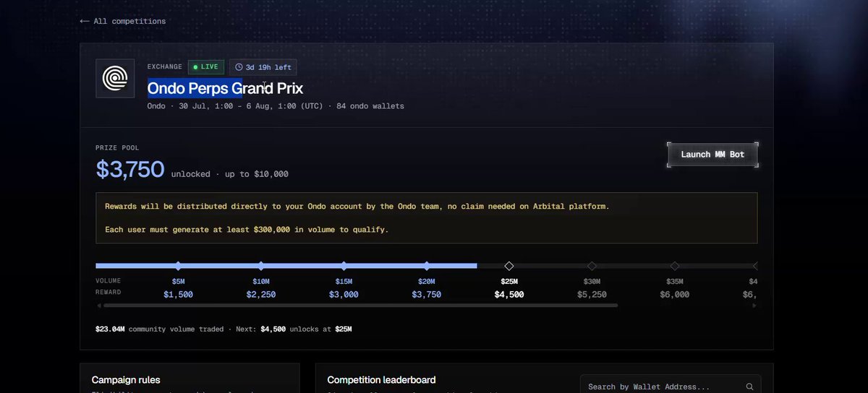Viewport: 868px width, 393px height.
Task: Click the $4,500 reward value under $25M
Action: (509, 295)
